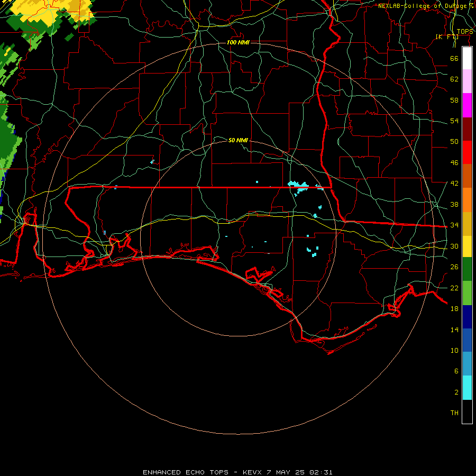Click the "02:31" timestamp
The image size is (476, 476).
(321, 472)
